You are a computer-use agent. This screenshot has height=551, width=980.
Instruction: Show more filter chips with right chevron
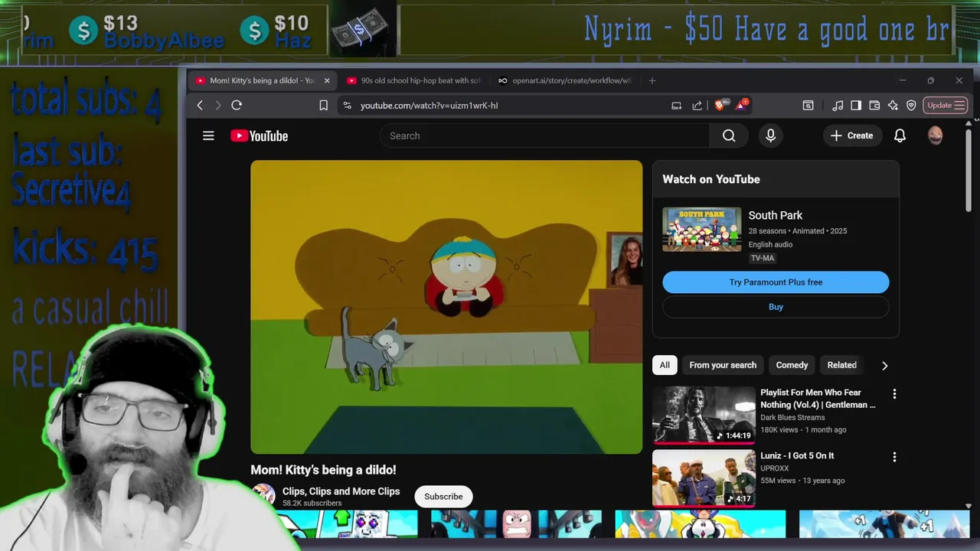pyautogui.click(x=884, y=365)
